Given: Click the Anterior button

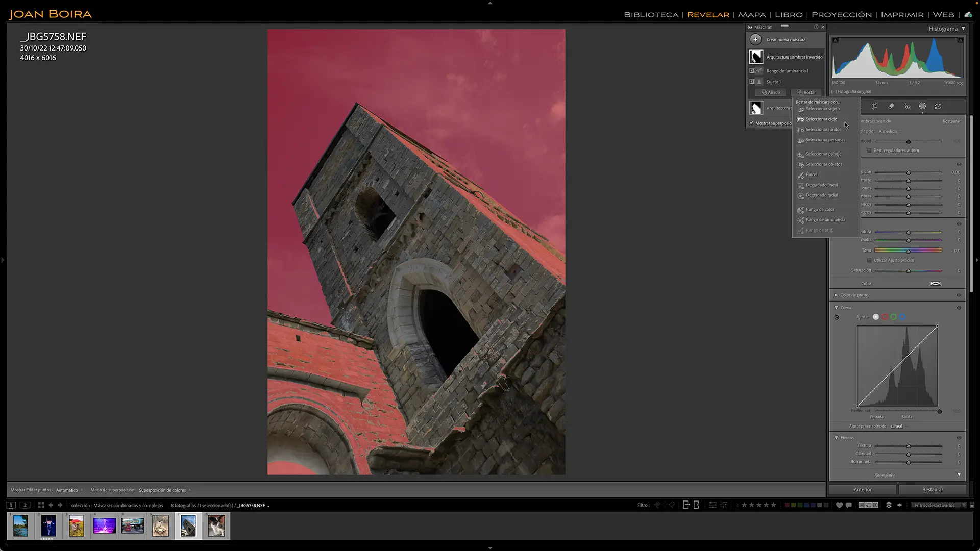Looking at the screenshot, I should (x=863, y=490).
